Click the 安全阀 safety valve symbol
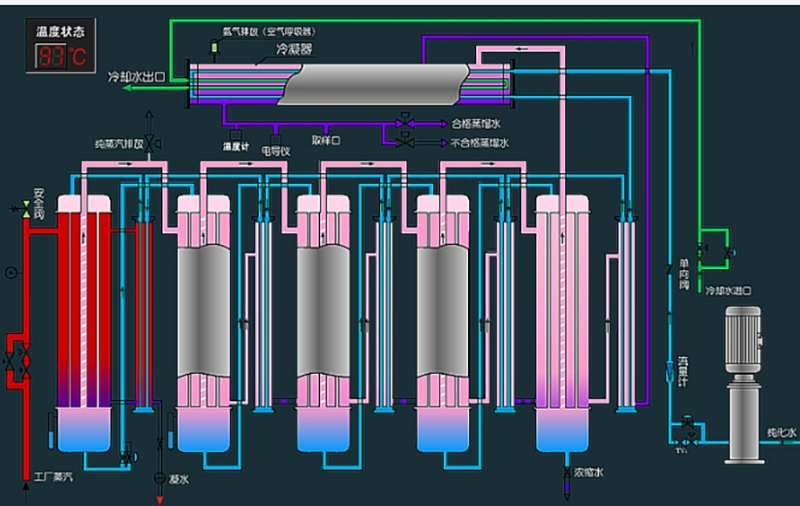 [25, 208]
